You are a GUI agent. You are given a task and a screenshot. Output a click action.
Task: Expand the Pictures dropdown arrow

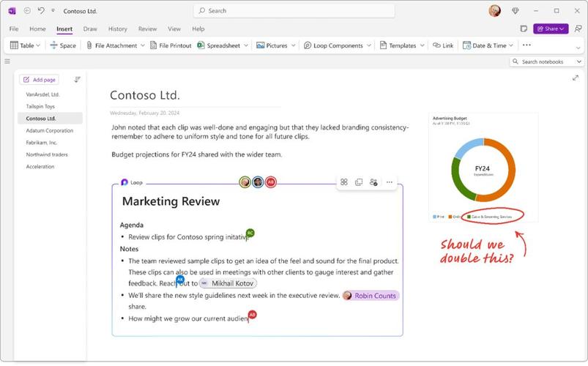coord(293,45)
